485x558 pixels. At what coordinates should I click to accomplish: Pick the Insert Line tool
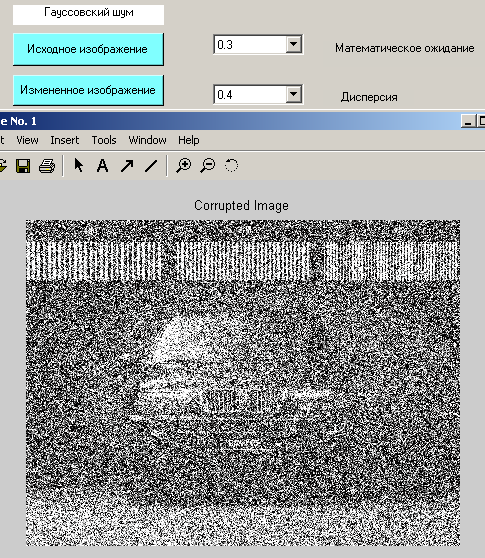click(x=151, y=165)
